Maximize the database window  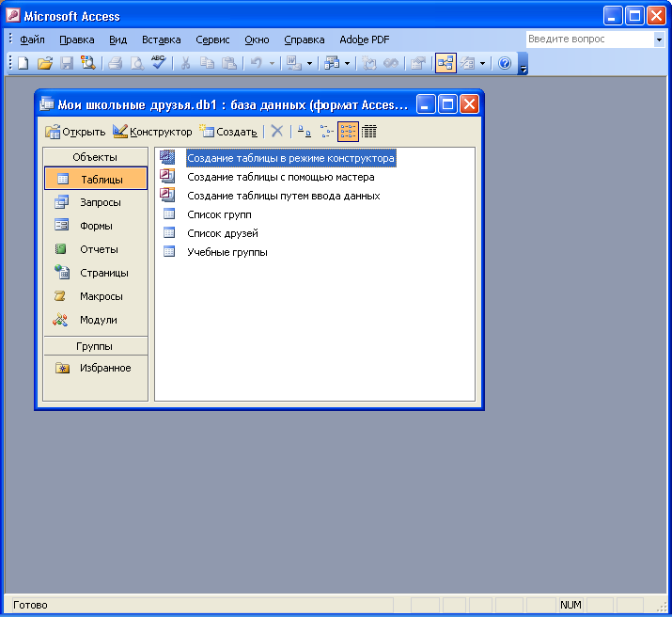tap(448, 104)
